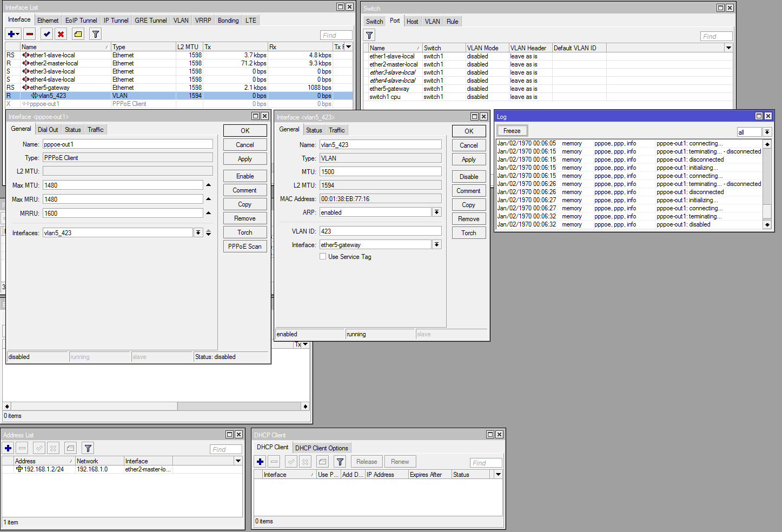Open the ARP dropdown in vlan5_423 window
The image size is (782, 532).
[x=436, y=212]
